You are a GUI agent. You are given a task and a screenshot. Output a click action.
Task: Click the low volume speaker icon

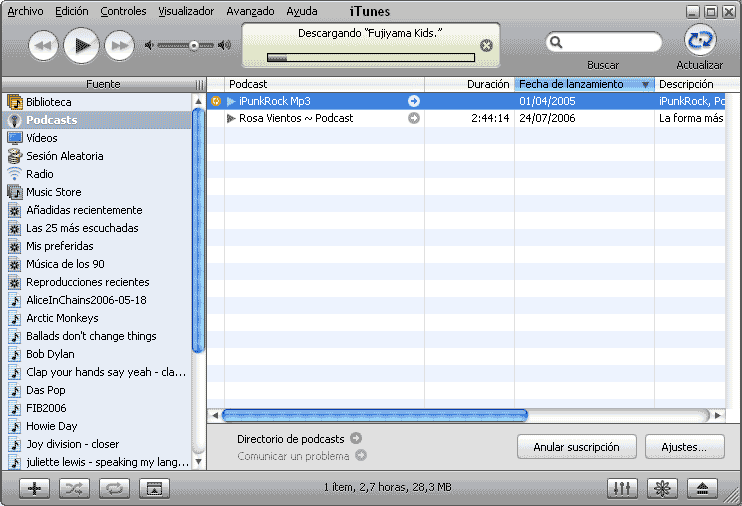(x=149, y=45)
